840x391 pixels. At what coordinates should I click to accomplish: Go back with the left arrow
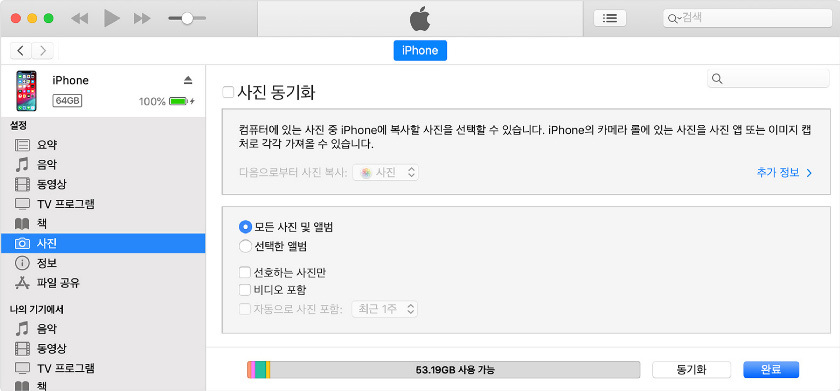(20, 50)
